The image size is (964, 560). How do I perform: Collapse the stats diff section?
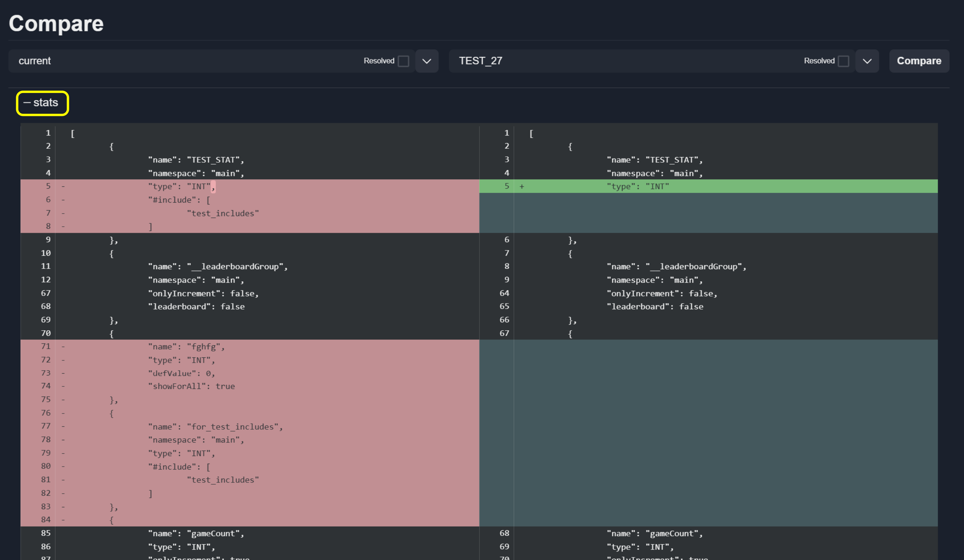click(x=41, y=103)
